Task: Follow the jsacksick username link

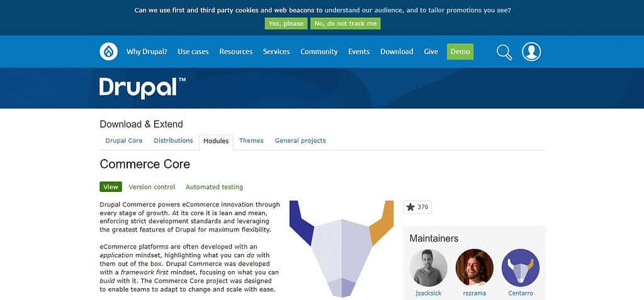Action: (428, 294)
